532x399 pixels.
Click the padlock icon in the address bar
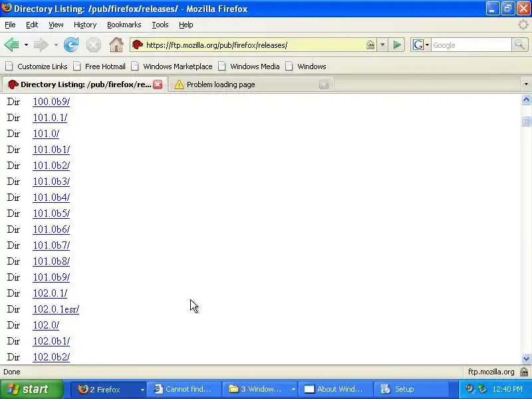(x=370, y=45)
